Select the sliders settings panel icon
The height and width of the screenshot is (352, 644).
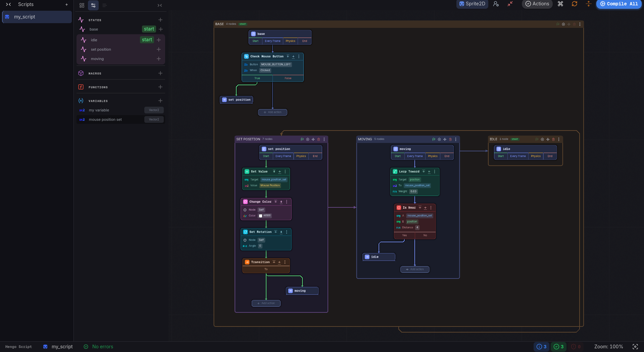pos(93,5)
